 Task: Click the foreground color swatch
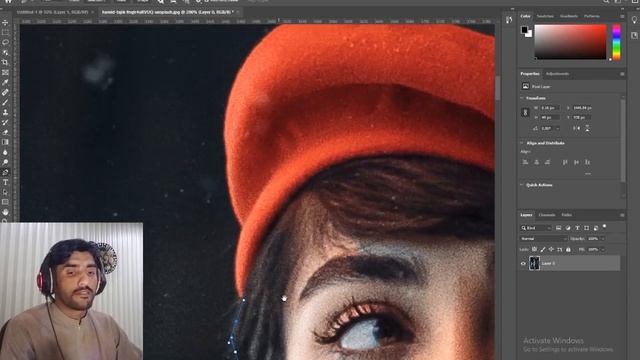[524, 29]
